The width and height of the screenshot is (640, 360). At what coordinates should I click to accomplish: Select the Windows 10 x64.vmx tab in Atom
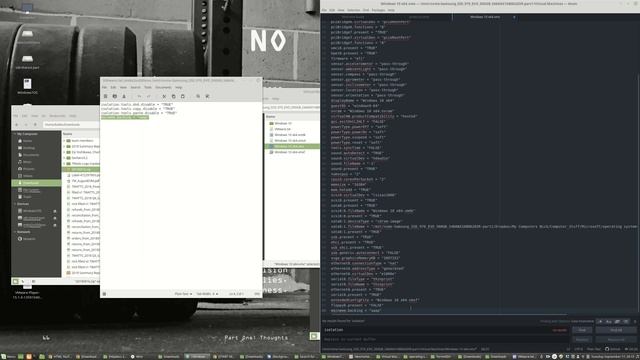coord(485,17)
